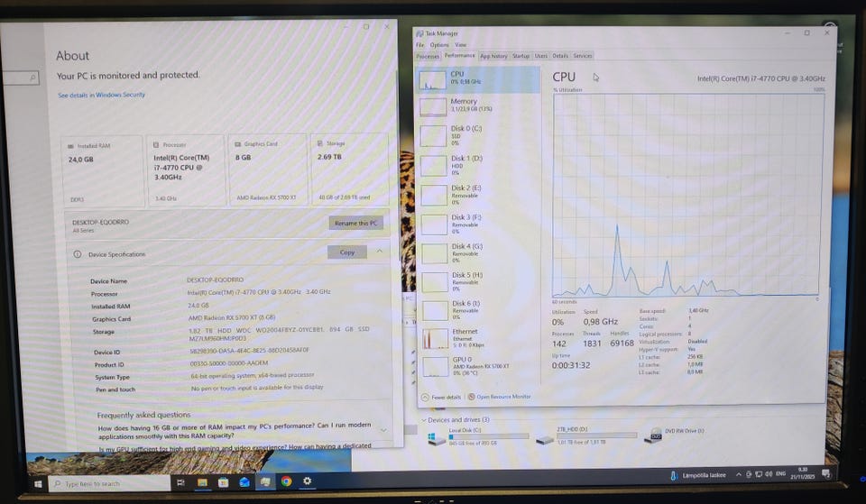Switch to Performance tab
The height and width of the screenshot is (504, 866).
click(x=459, y=55)
